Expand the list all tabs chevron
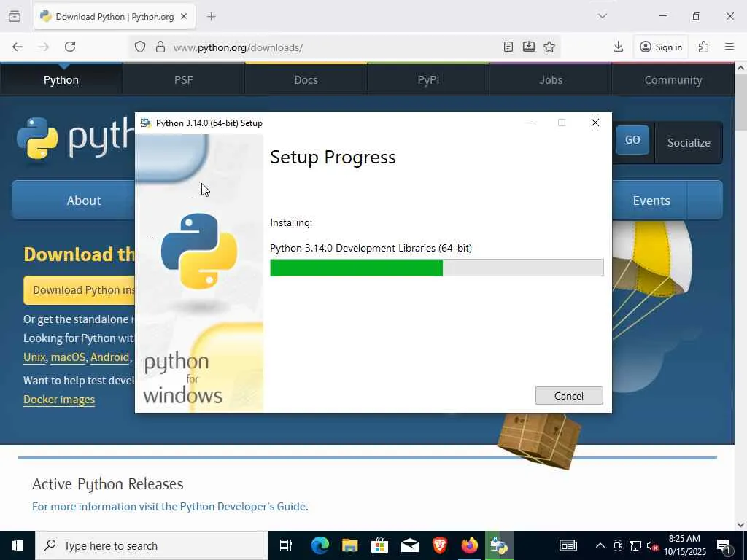Image resolution: width=747 pixels, height=560 pixels. point(602,16)
